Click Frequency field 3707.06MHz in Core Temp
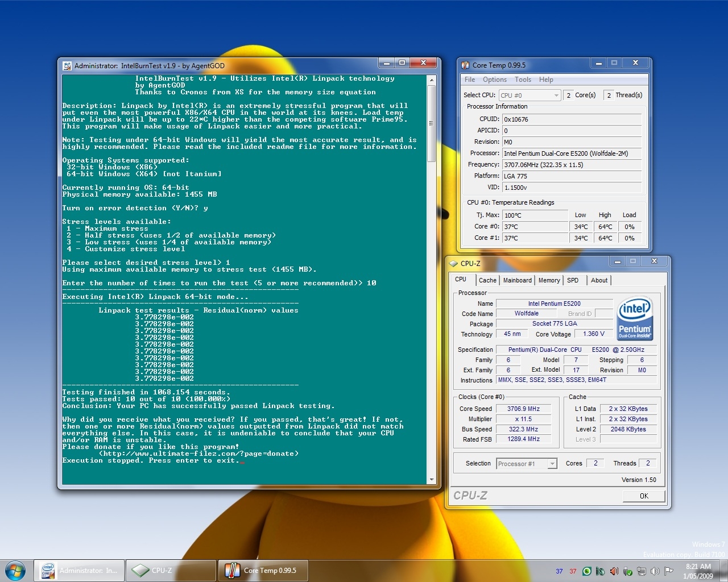The width and height of the screenshot is (728, 582). 572,165
